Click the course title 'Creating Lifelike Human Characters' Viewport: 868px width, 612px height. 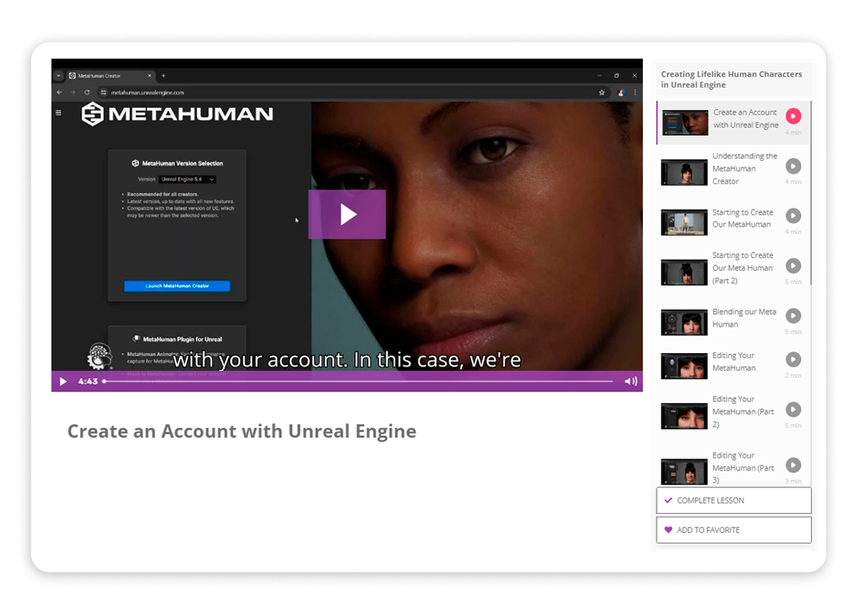pyautogui.click(x=731, y=79)
